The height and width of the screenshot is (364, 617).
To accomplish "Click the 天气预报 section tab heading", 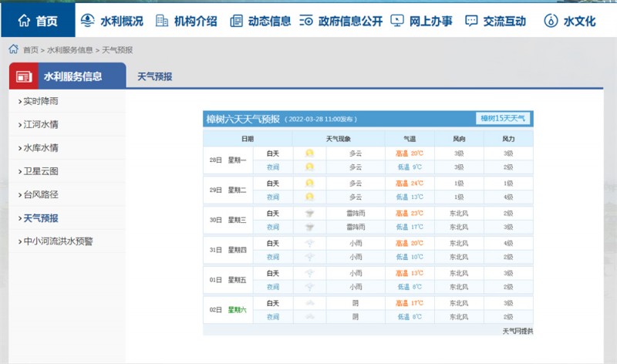I will pos(155,76).
